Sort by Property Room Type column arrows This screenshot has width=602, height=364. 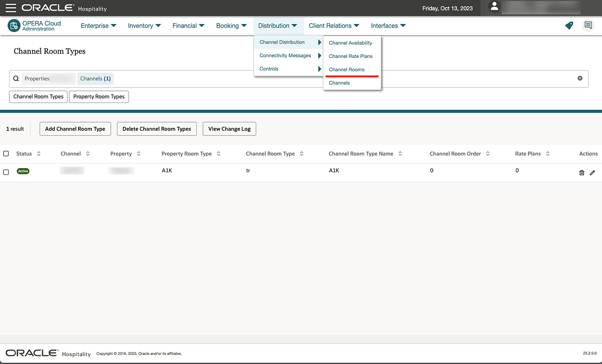tap(219, 153)
